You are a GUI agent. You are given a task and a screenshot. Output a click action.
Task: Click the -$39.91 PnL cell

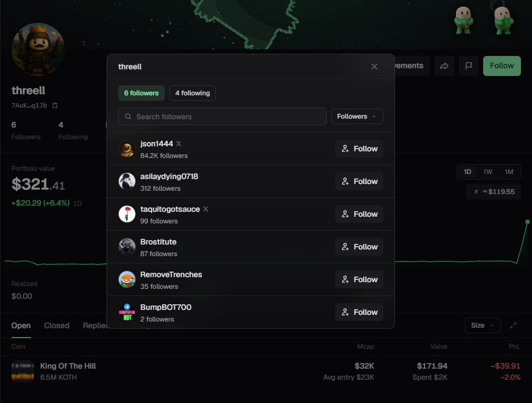click(x=505, y=366)
